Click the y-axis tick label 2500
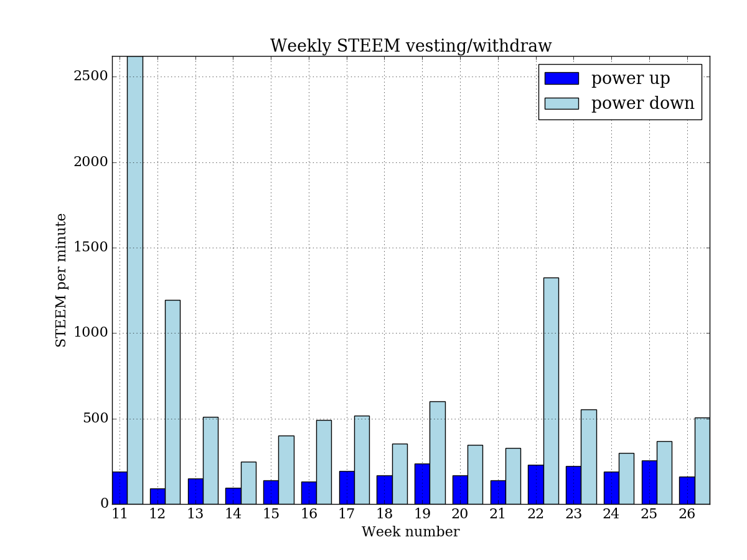Image resolution: width=747 pixels, height=560 pixels. coord(91,77)
